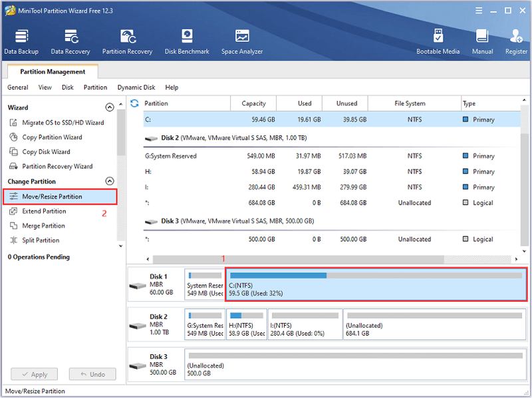Viewport: 532px width, 398px height.
Task: Click Merge Partition icon
Action: click(x=13, y=226)
